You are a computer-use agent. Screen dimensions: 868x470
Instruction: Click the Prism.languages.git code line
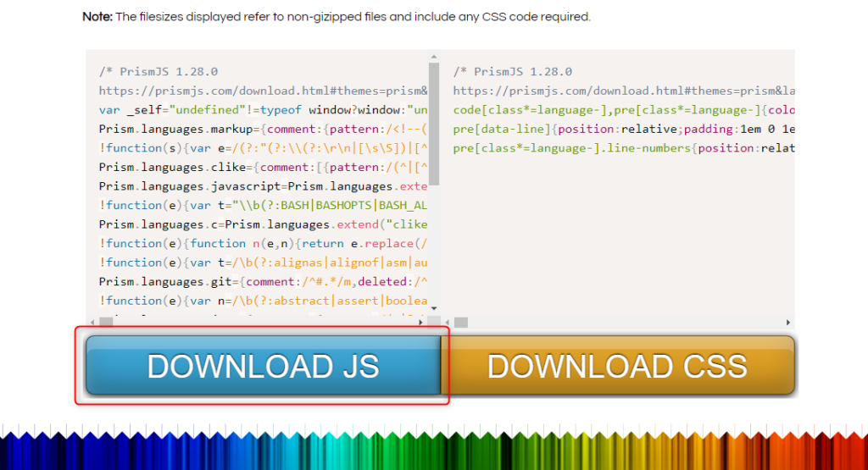coord(264,281)
